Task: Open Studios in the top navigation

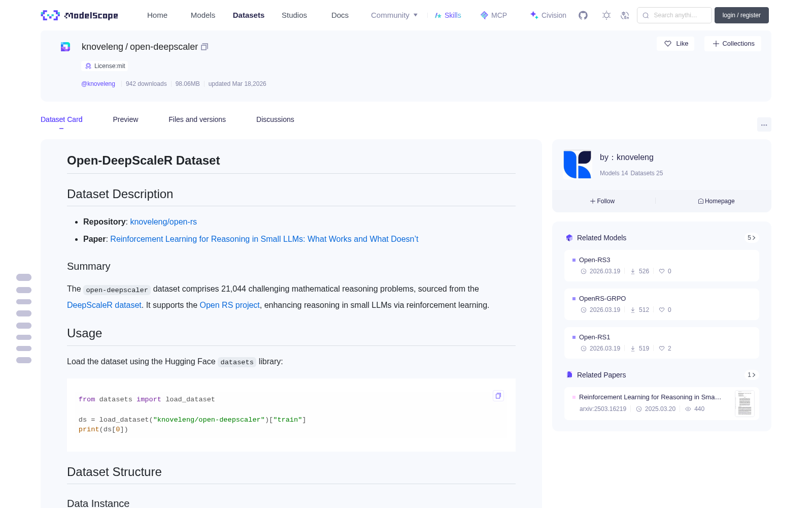Action: point(294,15)
